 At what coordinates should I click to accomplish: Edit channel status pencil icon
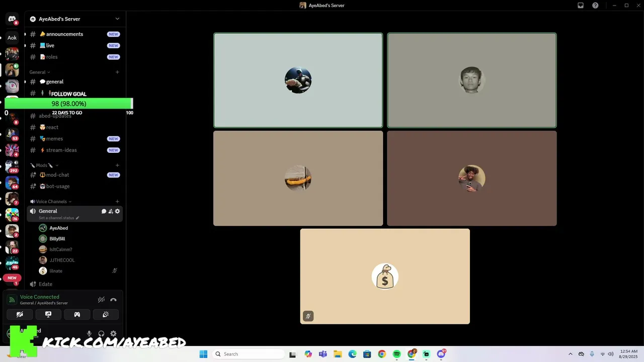point(77,218)
